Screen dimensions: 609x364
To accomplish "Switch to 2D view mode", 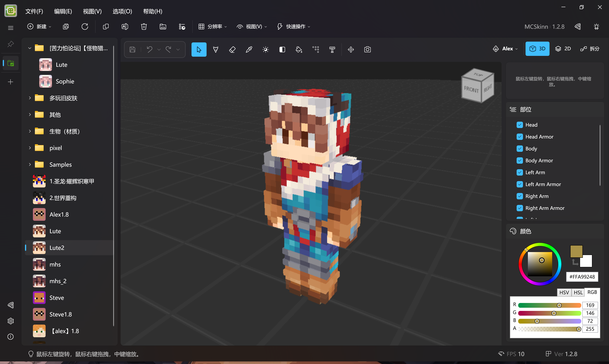I will [563, 49].
